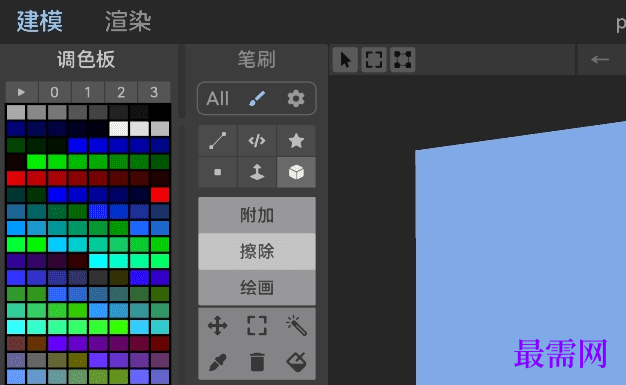
Task: Select the magic wand tool
Action: (x=296, y=326)
